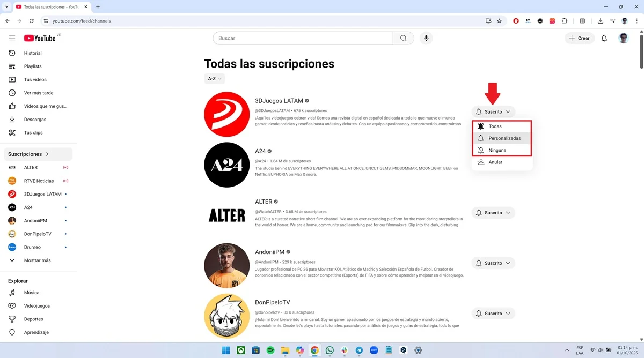Open the YouTube hamburger guide menu
Viewport: 644px width, 358px height.
(12, 38)
